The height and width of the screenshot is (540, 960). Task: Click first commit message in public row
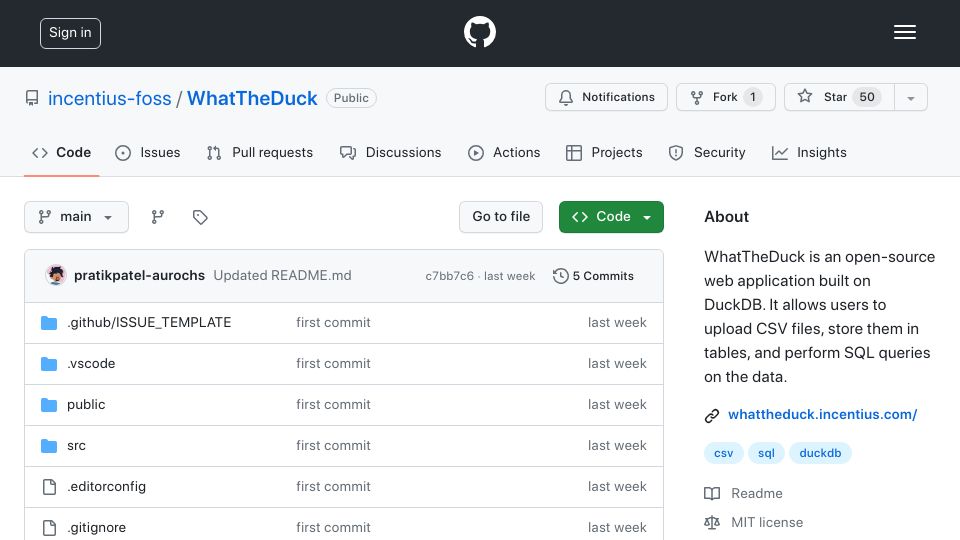click(333, 405)
